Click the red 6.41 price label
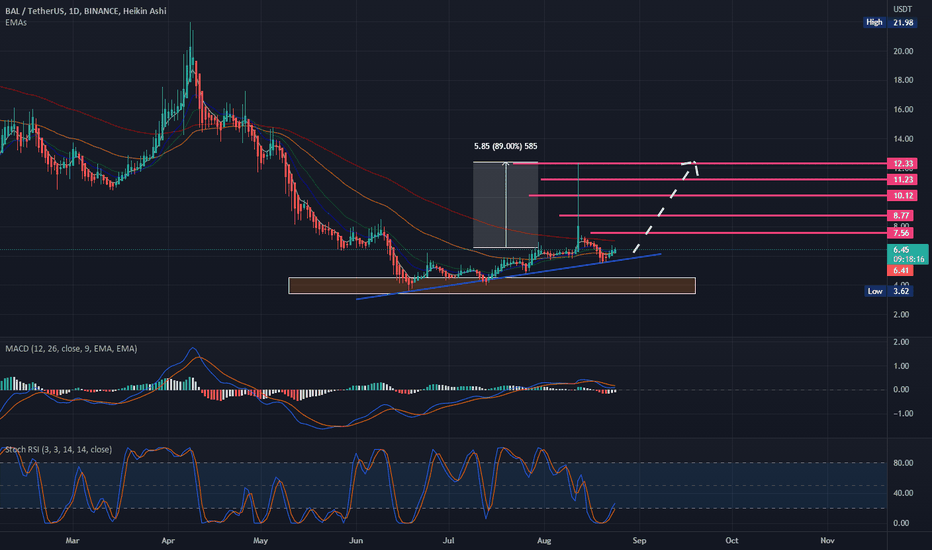The image size is (932, 550). (x=900, y=271)
